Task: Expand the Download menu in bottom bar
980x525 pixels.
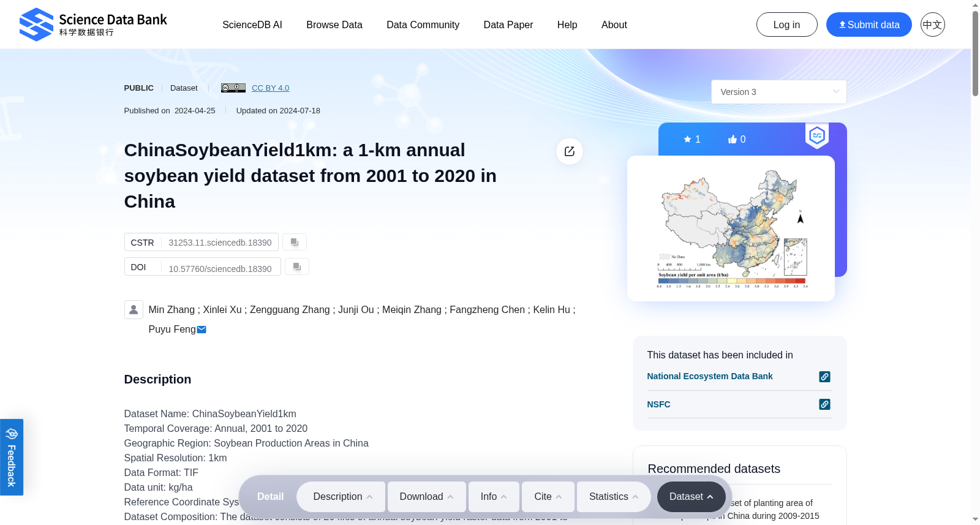Action: point(426,497)
